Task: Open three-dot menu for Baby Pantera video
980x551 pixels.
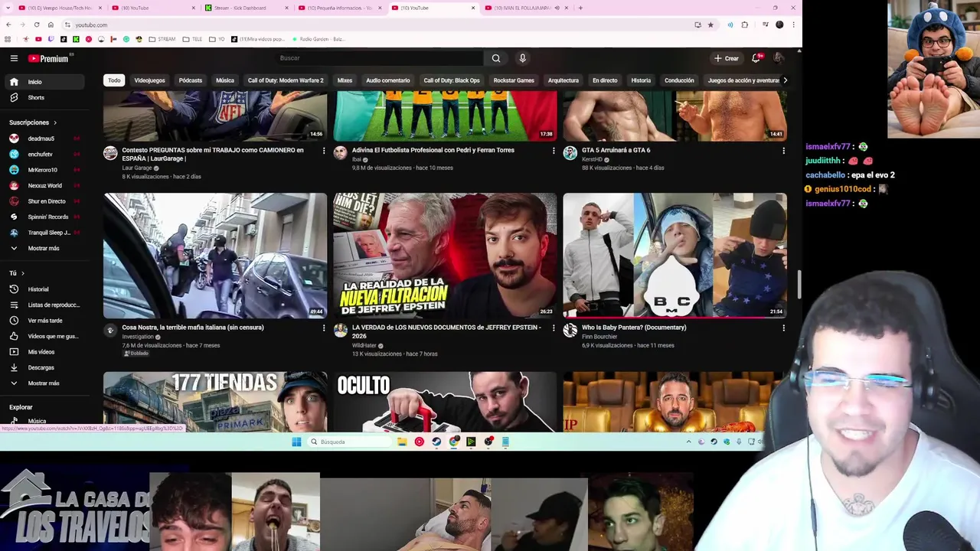Action: tap(782, 328)
